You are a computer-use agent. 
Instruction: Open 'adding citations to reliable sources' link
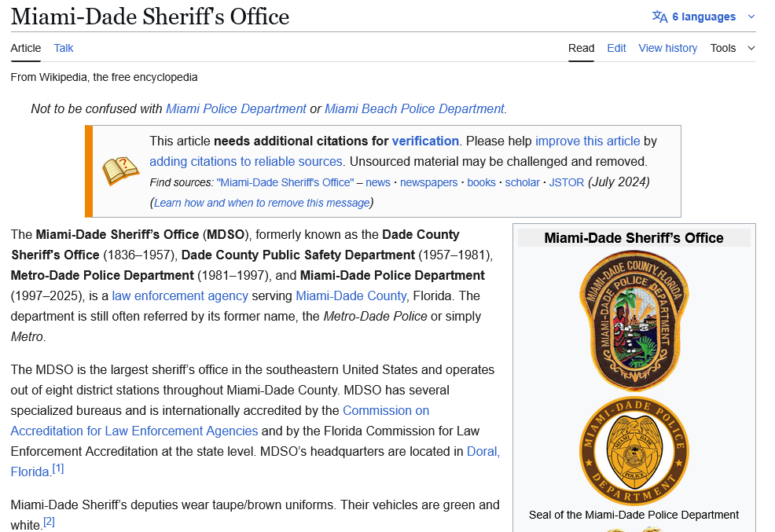coord(246,161)
